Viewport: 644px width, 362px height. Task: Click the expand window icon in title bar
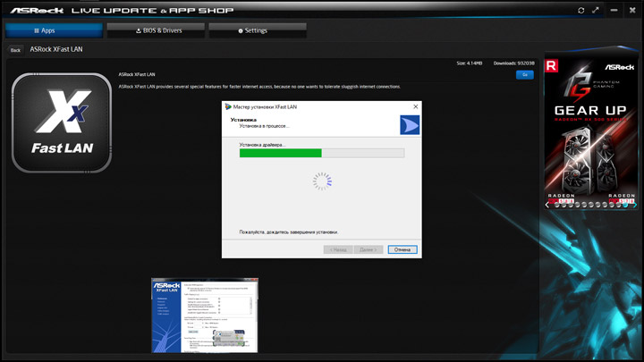pos(596,10)
